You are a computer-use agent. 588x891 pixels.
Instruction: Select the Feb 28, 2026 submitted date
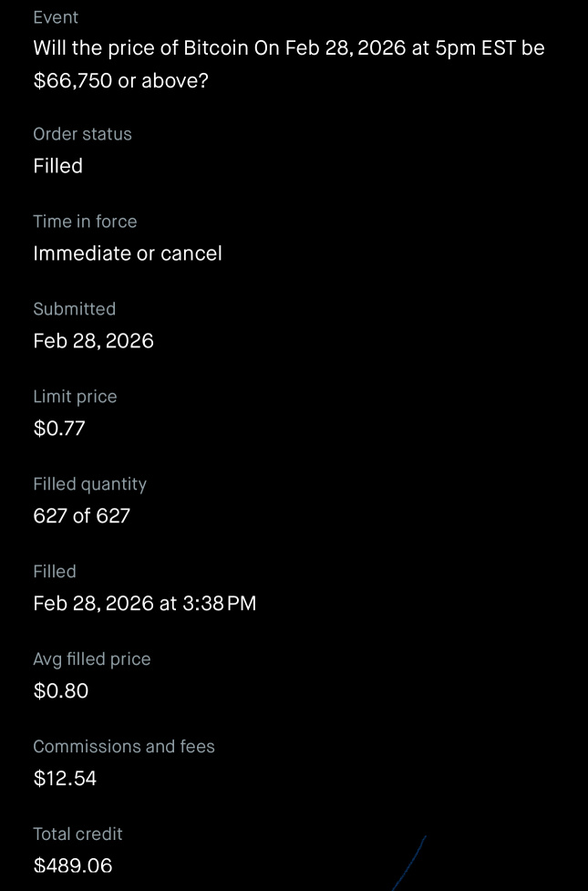pyautogui.click(x=93, y=341)
